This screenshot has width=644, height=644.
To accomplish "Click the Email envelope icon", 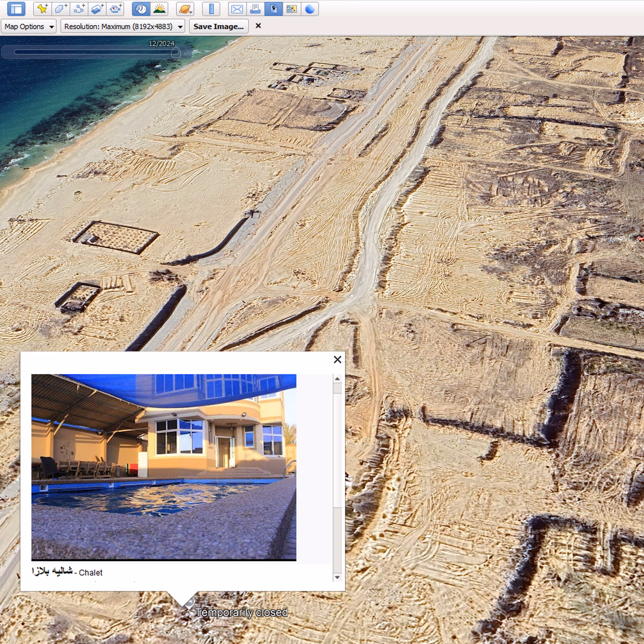I will (237, 9).
